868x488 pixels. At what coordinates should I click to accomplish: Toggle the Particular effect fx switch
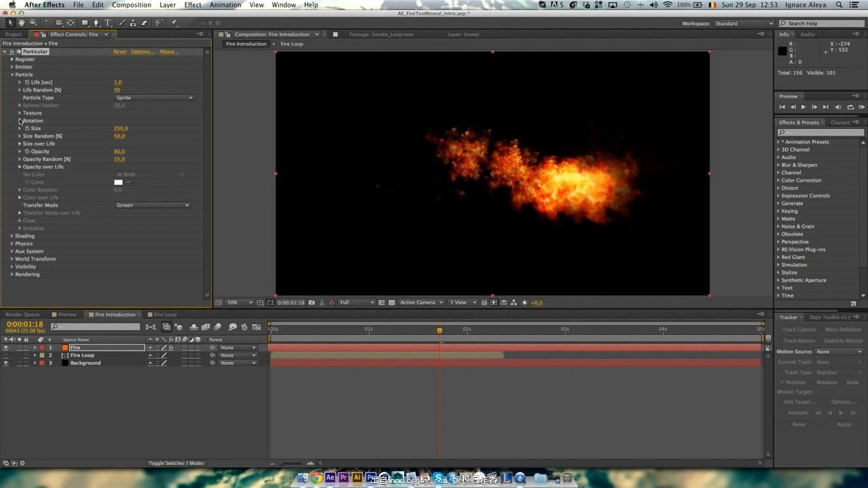pos(12,52)
